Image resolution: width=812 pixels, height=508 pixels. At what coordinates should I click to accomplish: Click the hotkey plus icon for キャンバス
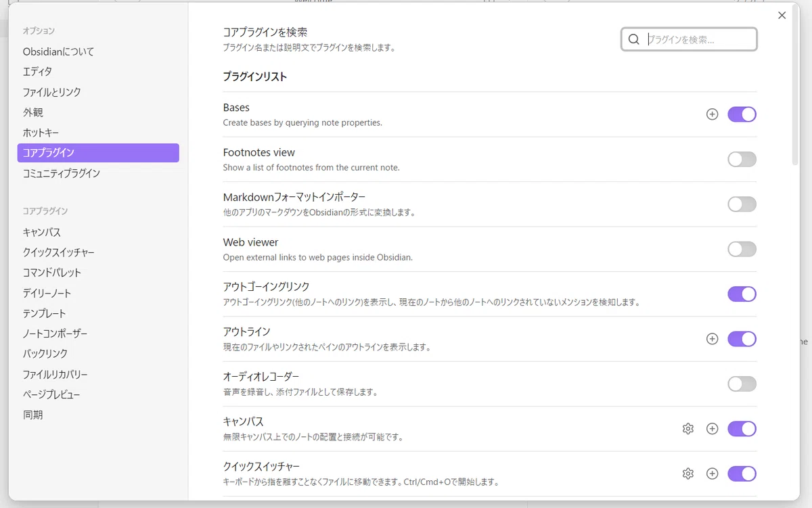[712, 429]
